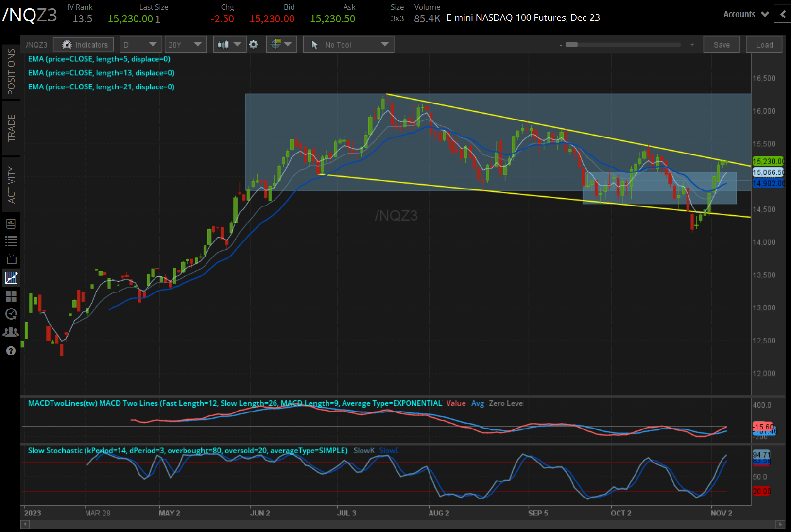The width and height of the screenshot is (791, 532).
Task: Toggle the chart grid widget icon
Action: (x=11, y=296)
